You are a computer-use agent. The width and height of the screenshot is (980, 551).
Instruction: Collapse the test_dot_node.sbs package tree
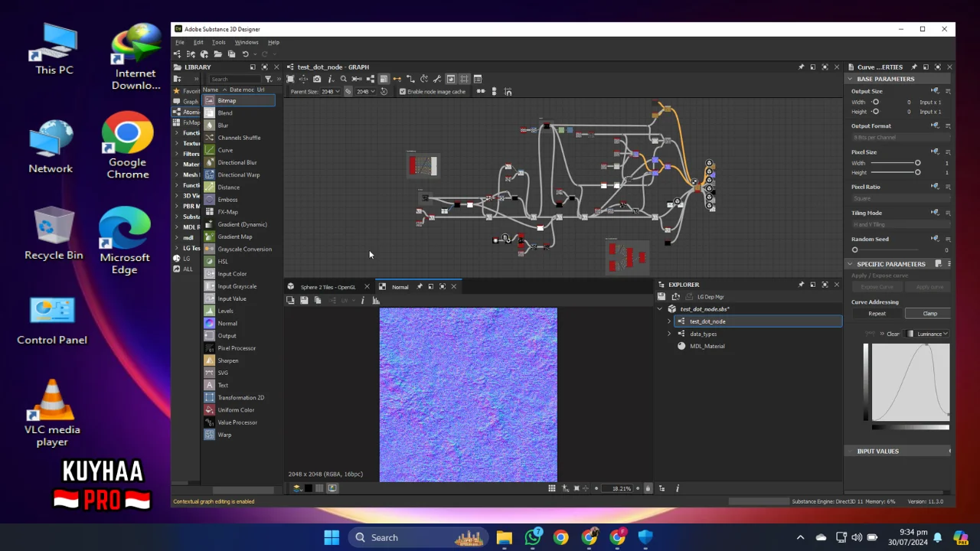click(x=660, y=309)
